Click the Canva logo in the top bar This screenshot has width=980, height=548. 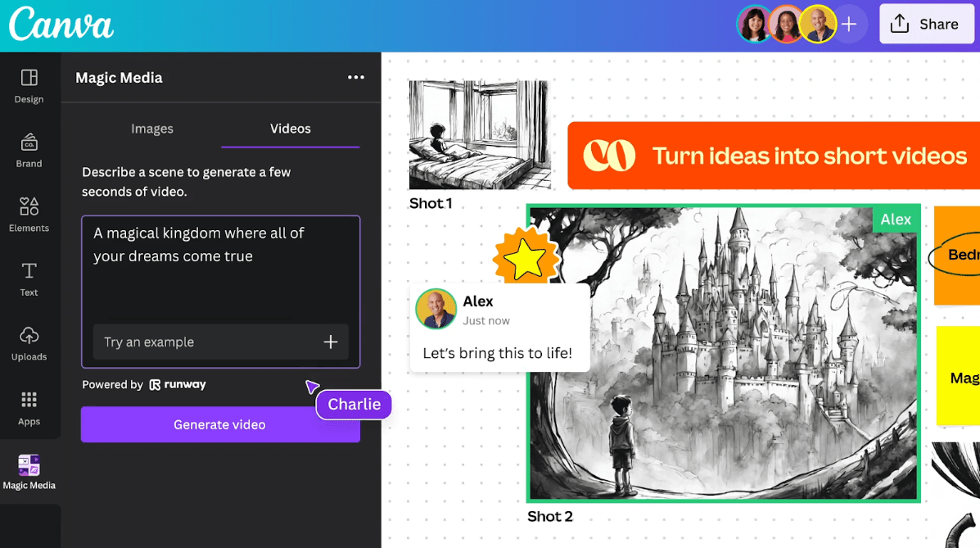click(60, 25)
